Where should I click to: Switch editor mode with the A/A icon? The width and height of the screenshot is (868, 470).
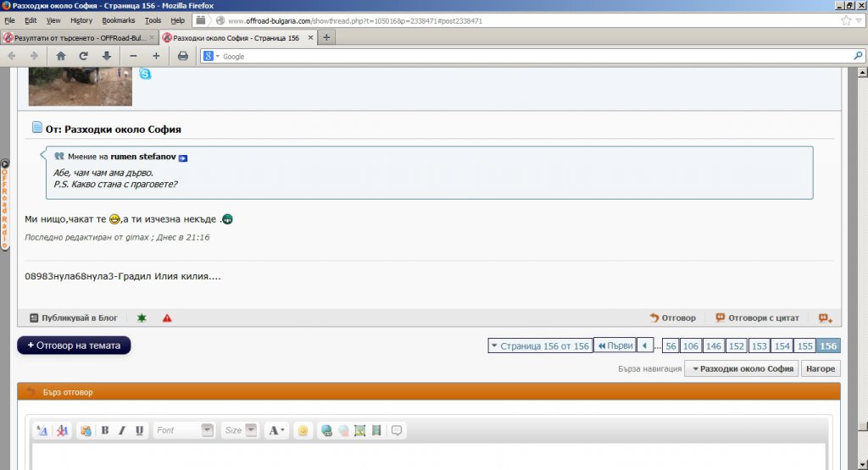tap(42, 430)
